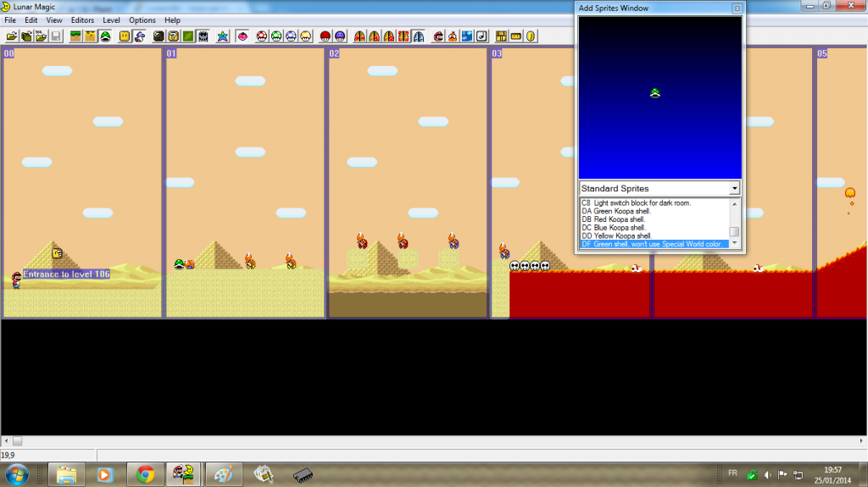Open the File menu

[10, 20]
